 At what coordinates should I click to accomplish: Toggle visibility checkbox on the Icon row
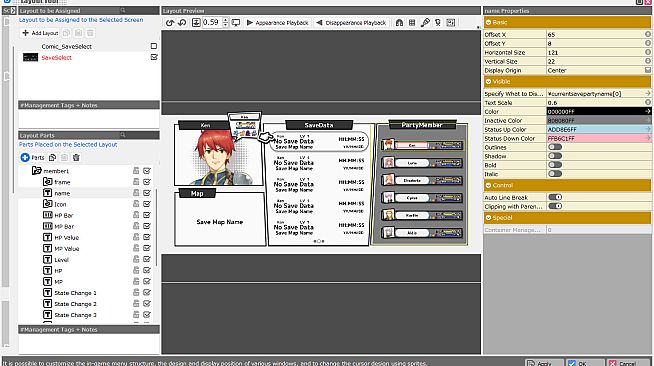(x=147, y=204)
